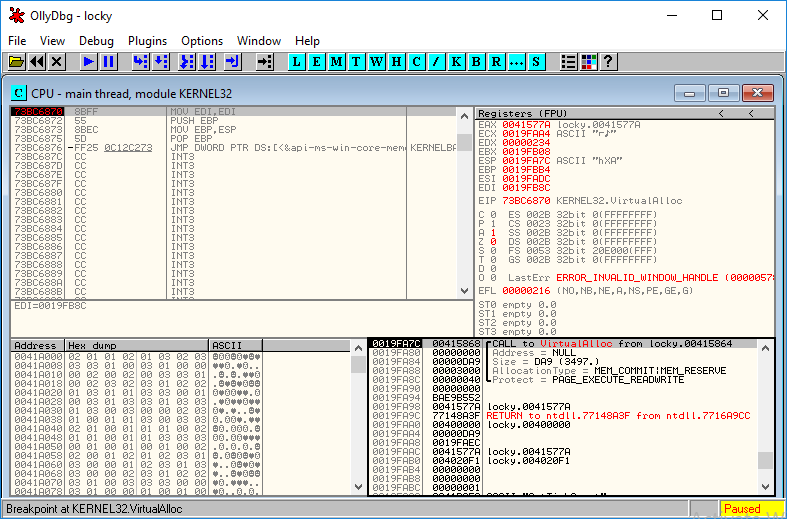Pause execution with the pause icon
Screen dimensions: 787x519
click(x=108, y=62)
